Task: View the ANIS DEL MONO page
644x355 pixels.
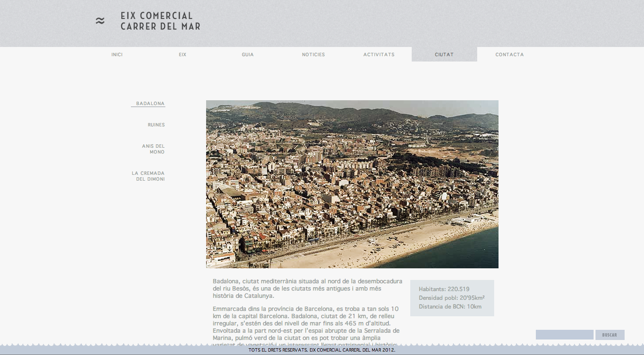Action: [x=153, y=149]
